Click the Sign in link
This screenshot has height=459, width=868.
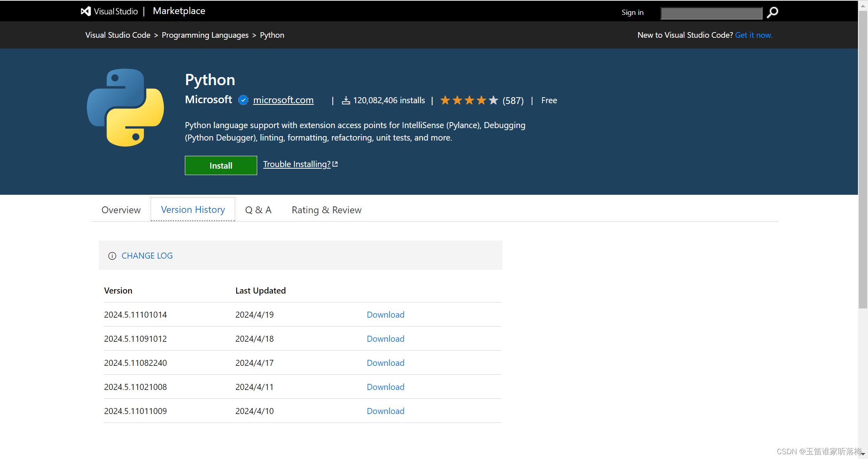tap(633, 12)
